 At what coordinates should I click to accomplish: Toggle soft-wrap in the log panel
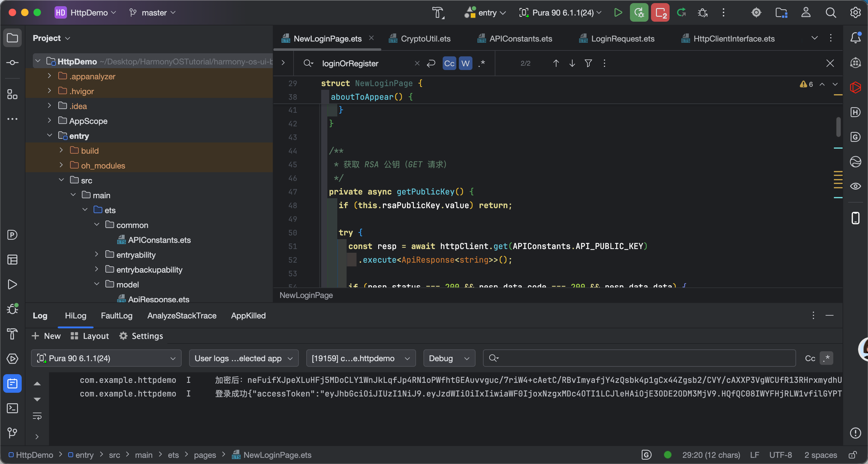[x=37, y=416]
